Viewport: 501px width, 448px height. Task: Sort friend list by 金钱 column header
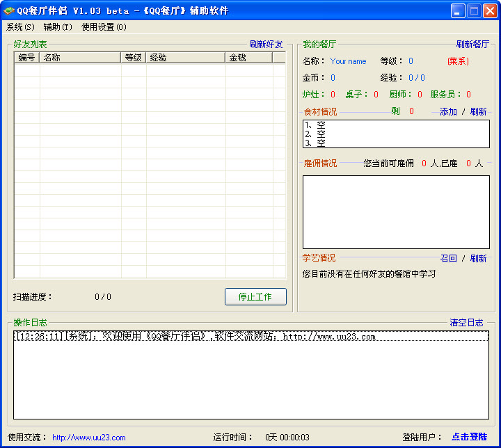click(x=248, y=58)
